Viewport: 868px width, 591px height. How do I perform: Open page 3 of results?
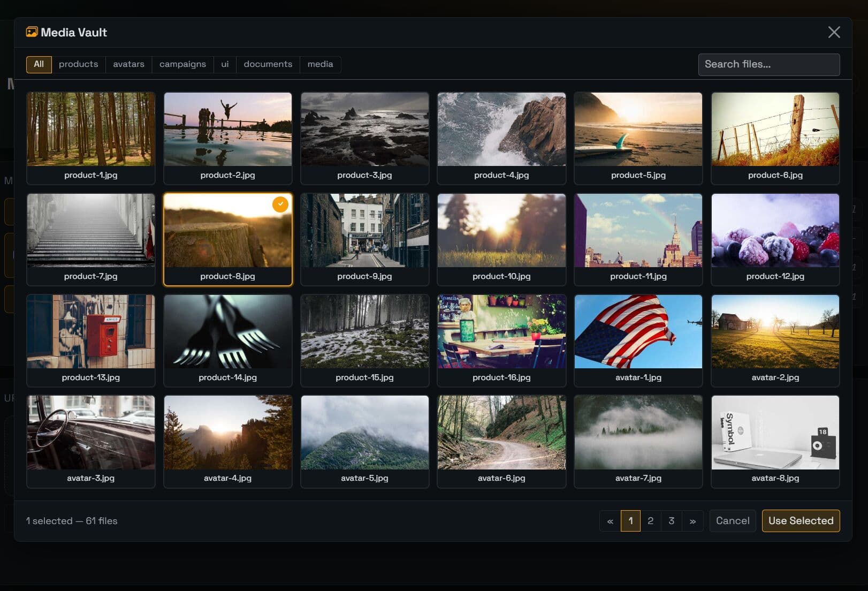pos(672,520)
